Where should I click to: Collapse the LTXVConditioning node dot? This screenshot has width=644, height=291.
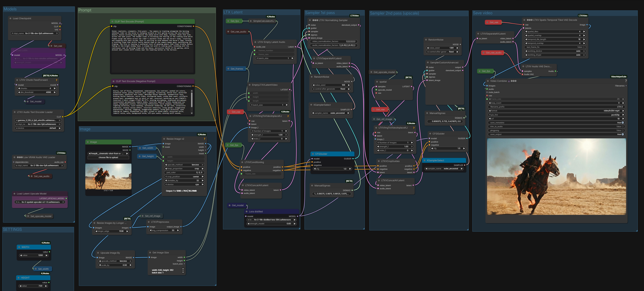tap(242, 162)
